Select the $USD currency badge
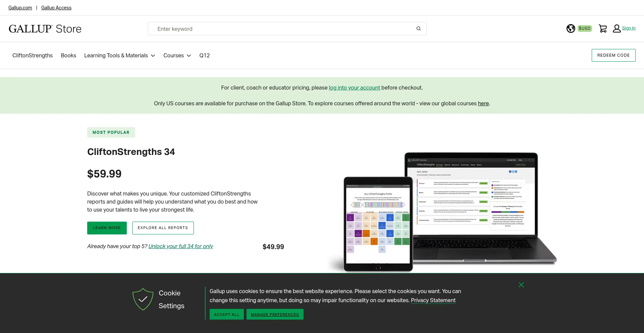 pyautogui.click(x=584, y=29)
